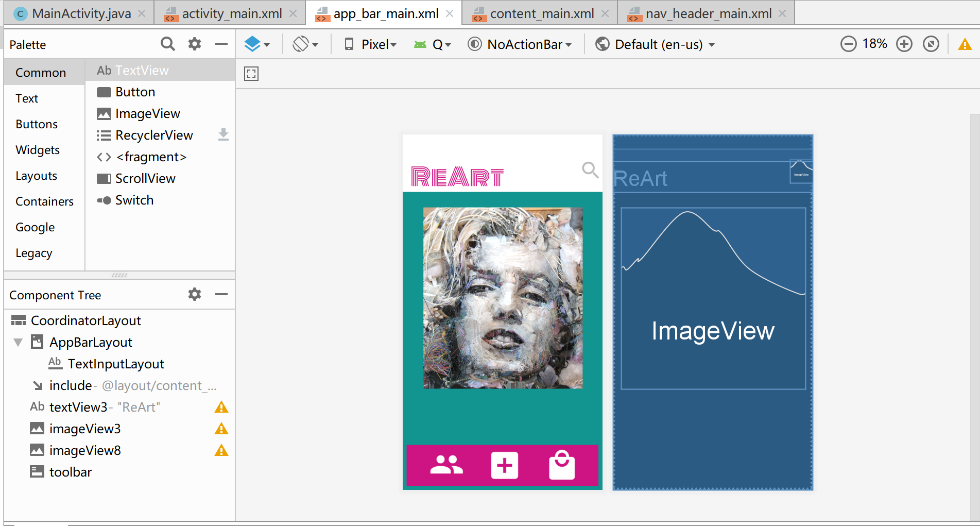
Task: Select textView3 "ReArt" tree item
Action: (119, 407)
